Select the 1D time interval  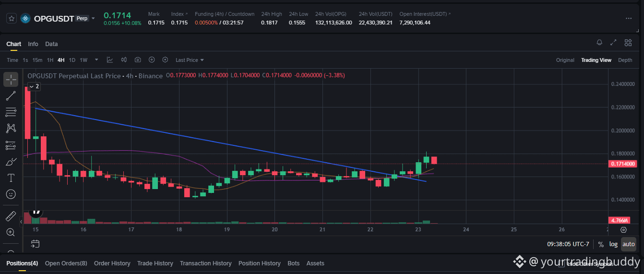(72, 60)
